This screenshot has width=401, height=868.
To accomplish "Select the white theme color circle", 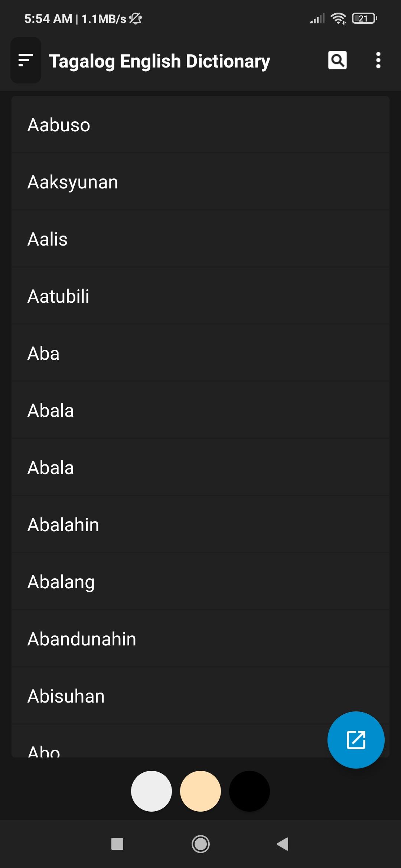I will click(x=151, y=791).
